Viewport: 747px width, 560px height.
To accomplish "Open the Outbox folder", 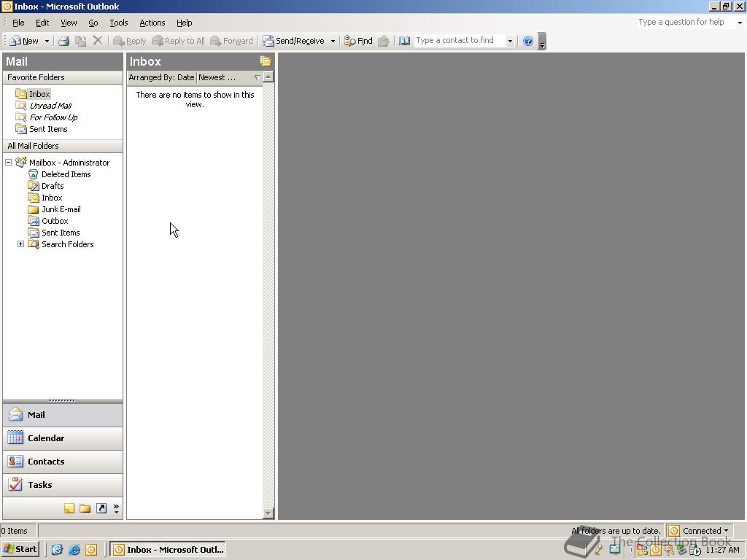I will [48, 221].
